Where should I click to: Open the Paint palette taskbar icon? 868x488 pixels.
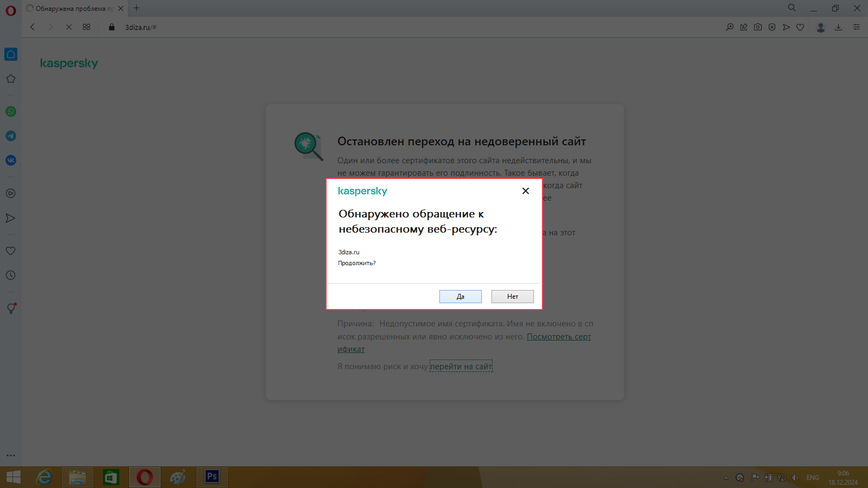[178, 477]
